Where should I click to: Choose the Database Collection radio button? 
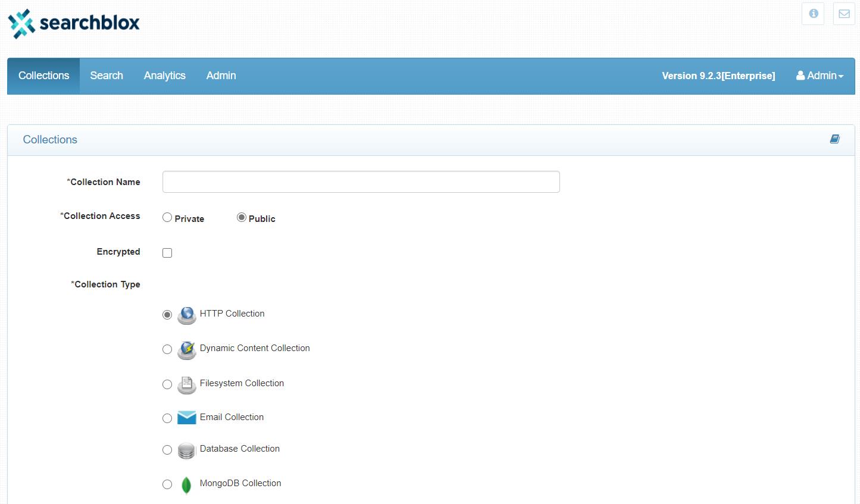click(x=167, y=450)
